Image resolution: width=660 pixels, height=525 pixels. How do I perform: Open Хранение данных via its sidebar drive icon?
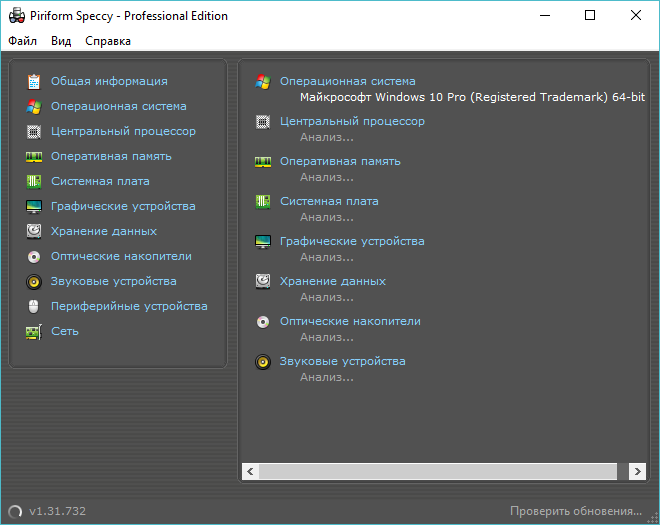(x=34, y=231)
